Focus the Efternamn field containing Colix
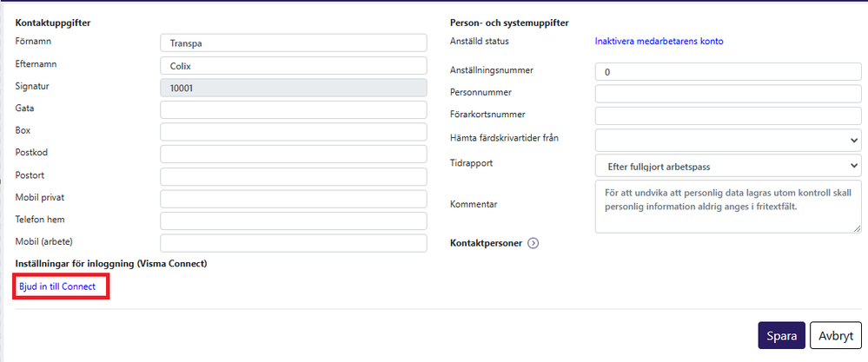868x362 pixels. point(294,65)
